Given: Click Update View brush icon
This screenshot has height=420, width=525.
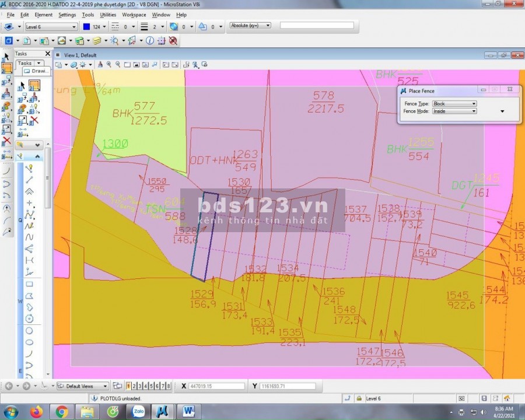Looking at the screenshot, I should click(x=100, y=65).
